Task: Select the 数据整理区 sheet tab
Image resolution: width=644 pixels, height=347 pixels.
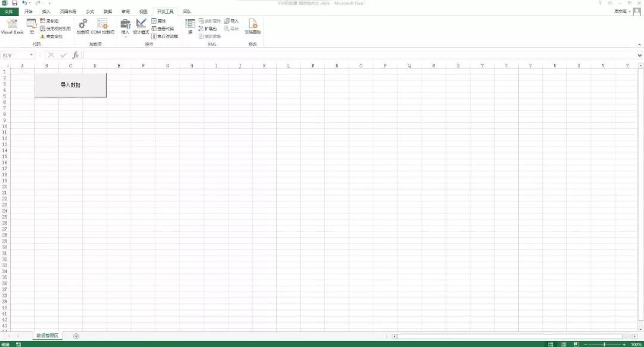Action: (x=47, y=336)
